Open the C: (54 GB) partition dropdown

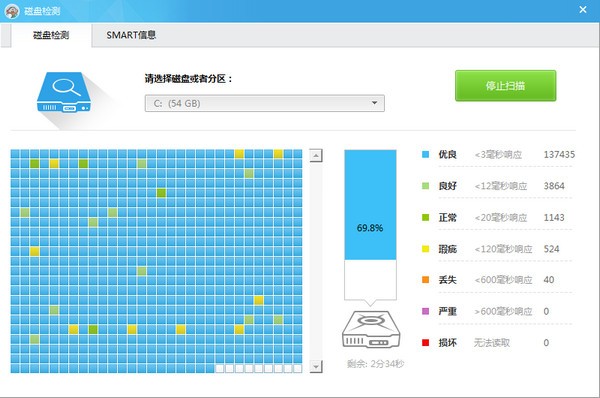[264, 103]
